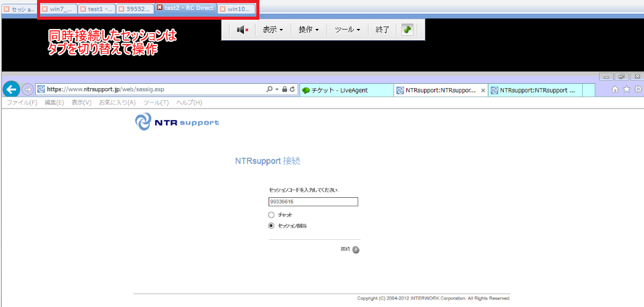
Task: Toggle the green pin toolbar icon
Action: [x=407, y=30]
